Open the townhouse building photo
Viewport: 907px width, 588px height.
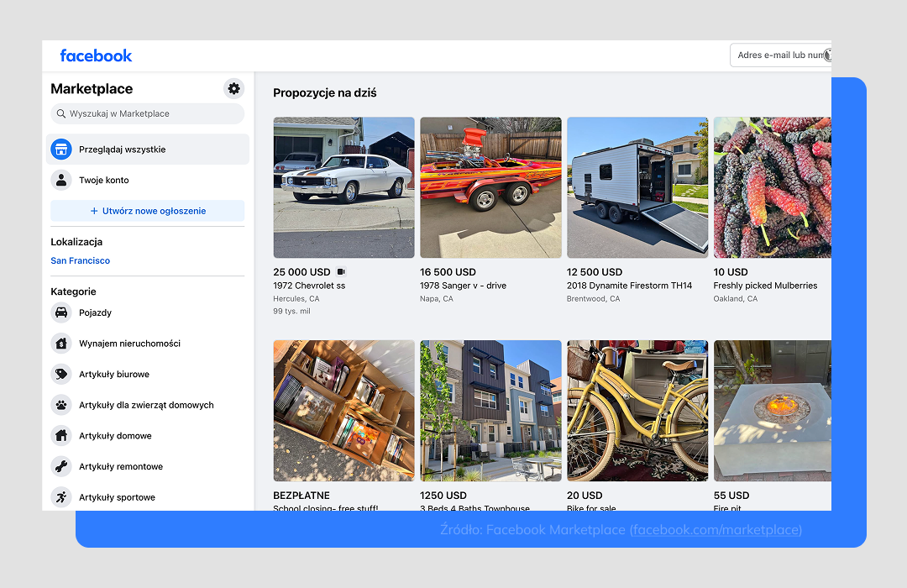(490, 410)
